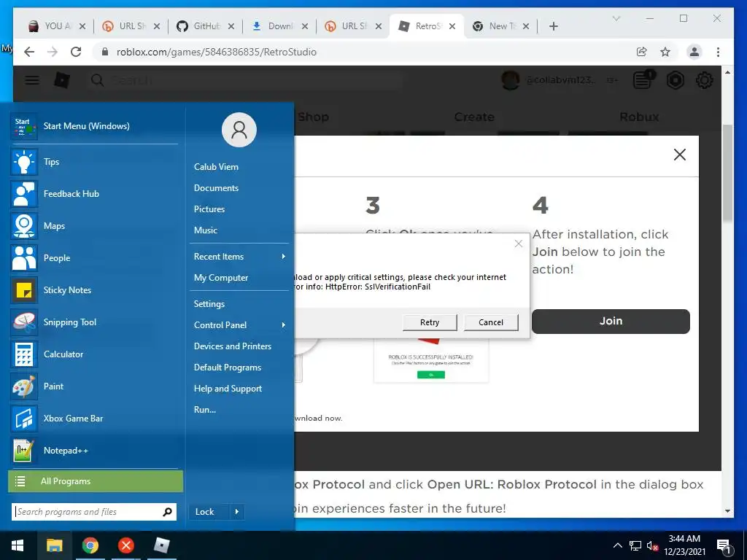747x560 pixels.
Task: Open File Explorer from the taskbar
Action: [54, 545]
